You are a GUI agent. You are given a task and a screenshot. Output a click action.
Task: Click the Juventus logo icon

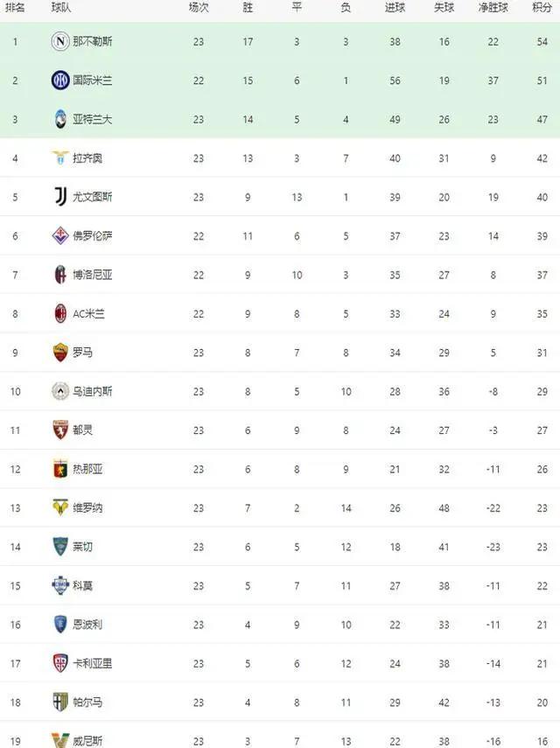pos(60,197)
